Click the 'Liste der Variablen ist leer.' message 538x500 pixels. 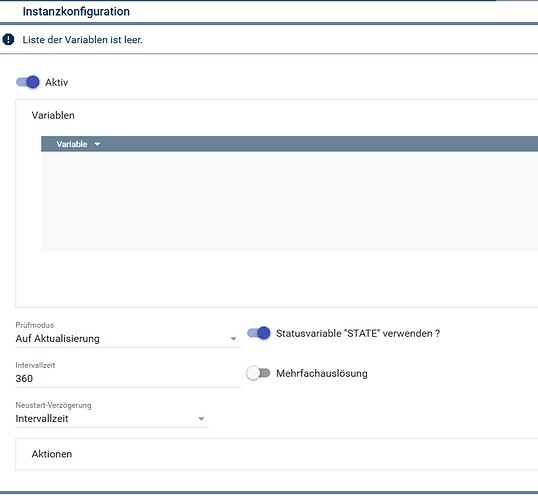pyautogui.click(x=82, y=40)
